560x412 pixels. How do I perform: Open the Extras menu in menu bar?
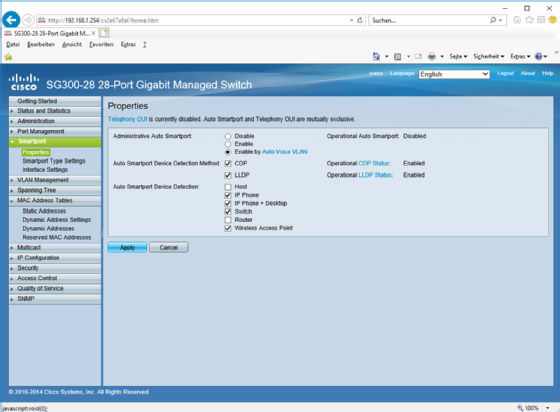(x=128, y=44)
